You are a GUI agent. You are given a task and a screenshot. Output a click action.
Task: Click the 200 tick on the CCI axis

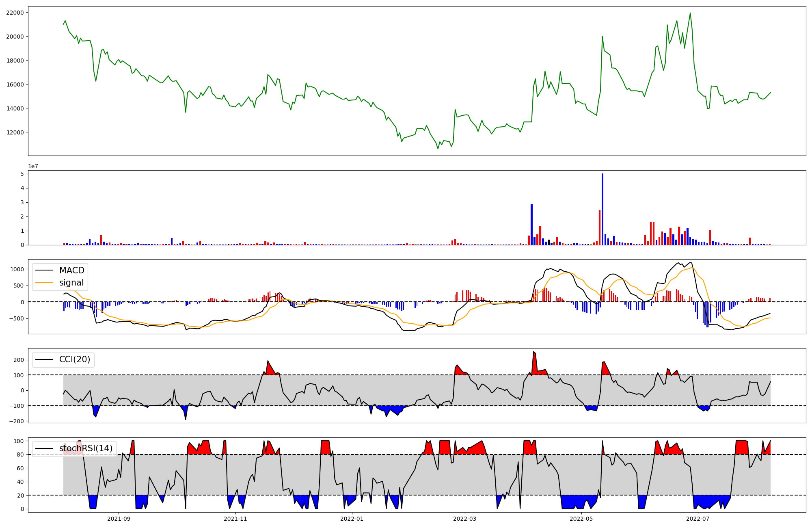[19, 360]
